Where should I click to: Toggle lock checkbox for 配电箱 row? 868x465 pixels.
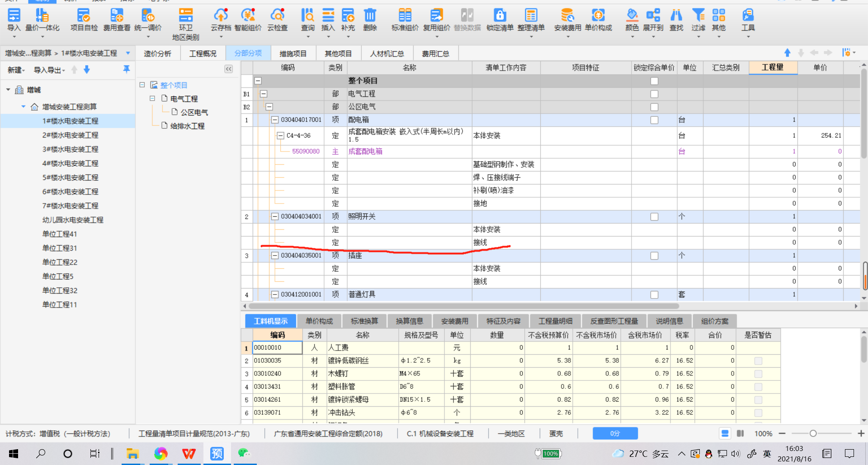(654, 120)
